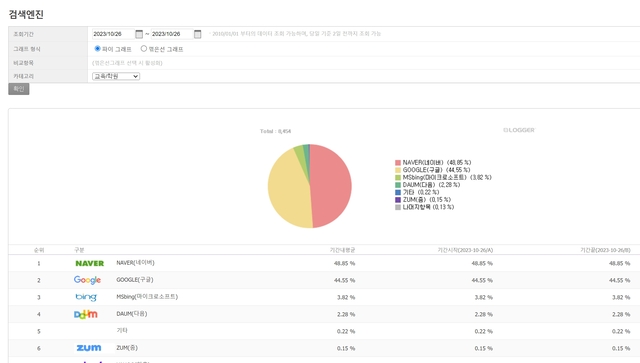Click NAVER(네이버) legend text entry
Screen dimensions: 640x363
pos(437,163)
